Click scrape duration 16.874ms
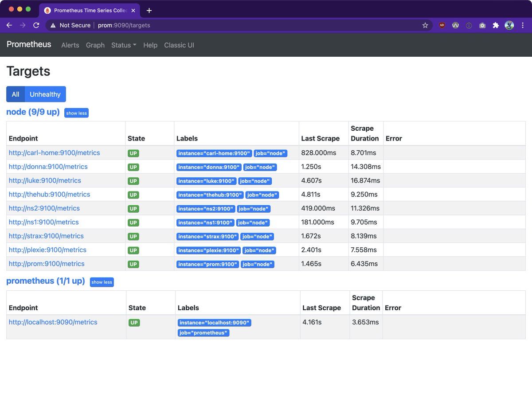The height and width of the screenshot is (398, 532). (x=365, y=180)
